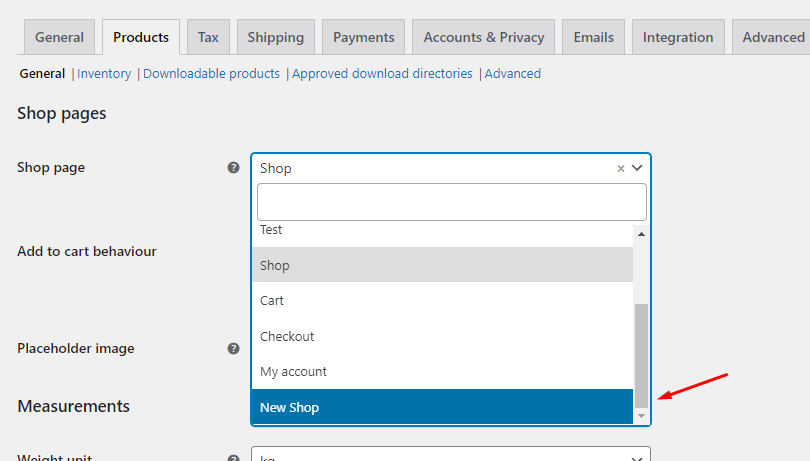Pick Checkout from the page list

click(x=442, y=336)
